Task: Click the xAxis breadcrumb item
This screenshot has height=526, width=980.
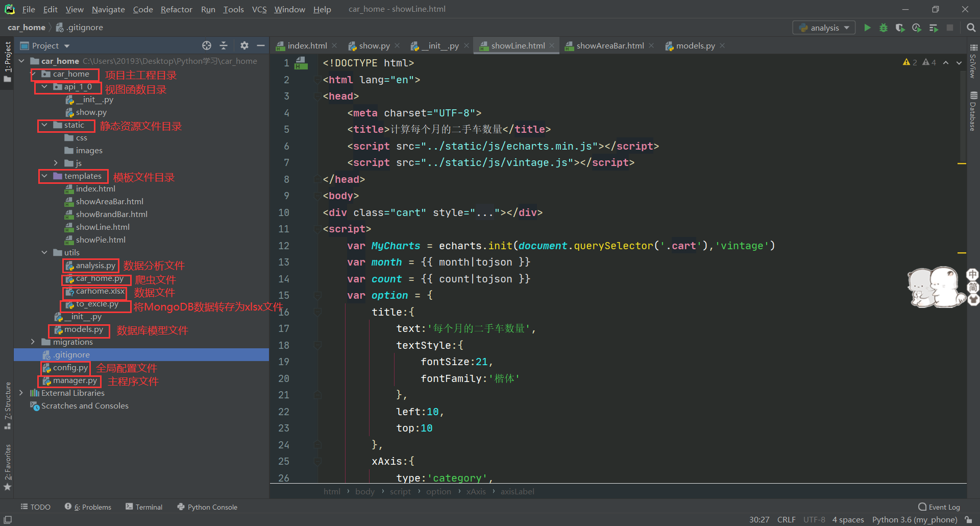Action: coord(476,491)
